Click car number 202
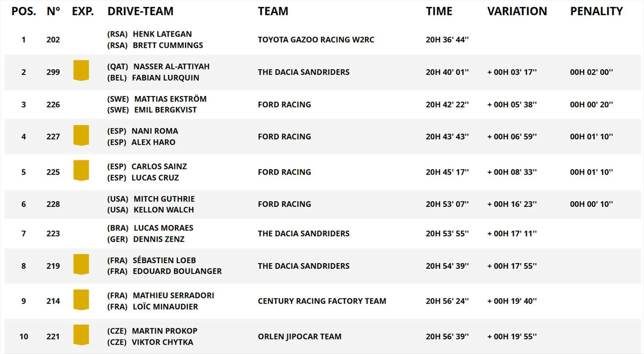This screenshot has height=354, width=644. click(53, 40)
